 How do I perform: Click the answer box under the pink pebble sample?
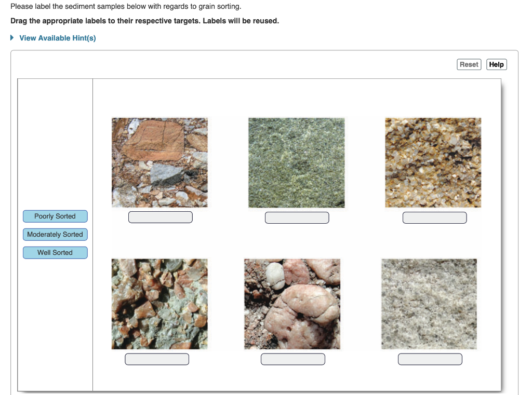(292, 359)
